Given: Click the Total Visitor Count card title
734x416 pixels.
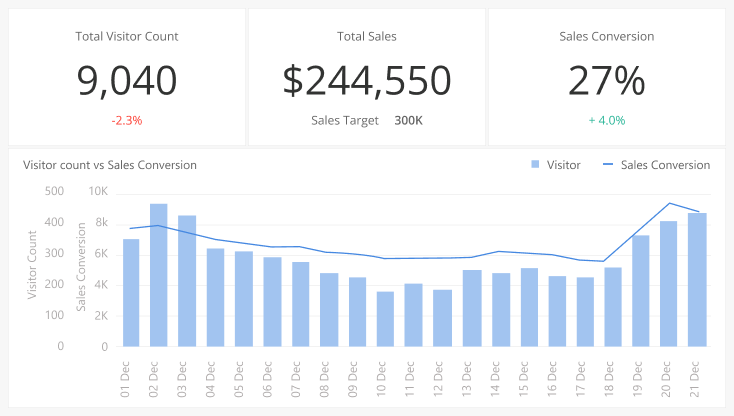Looking at the screenshot, I should pos(127,36).
